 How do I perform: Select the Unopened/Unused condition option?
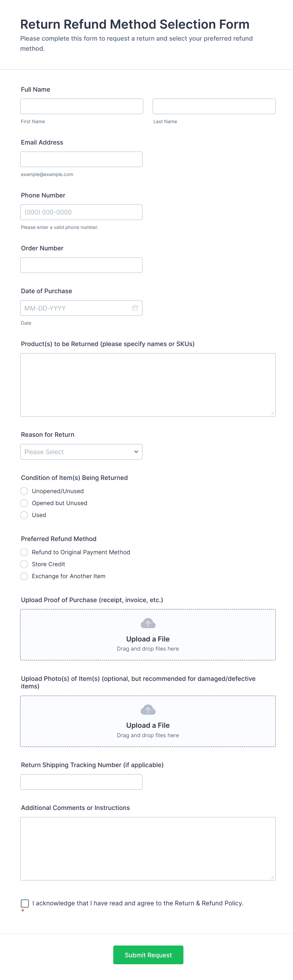[24, 491]
